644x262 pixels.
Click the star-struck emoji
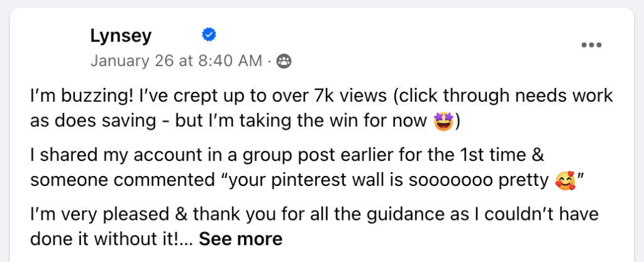tap(445, 121)
